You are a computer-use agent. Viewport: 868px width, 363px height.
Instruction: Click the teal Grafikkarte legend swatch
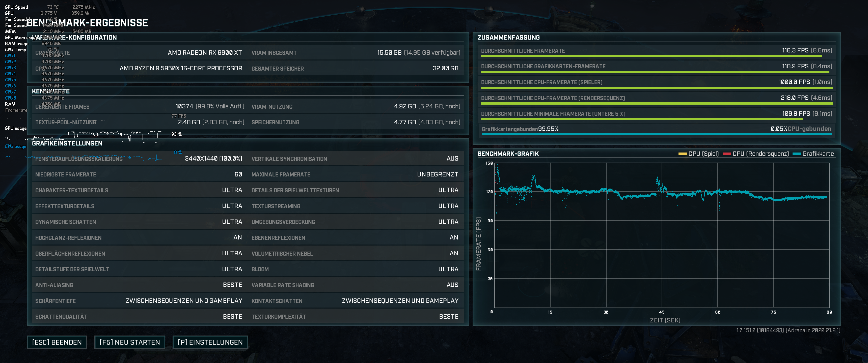pos(797,154)
